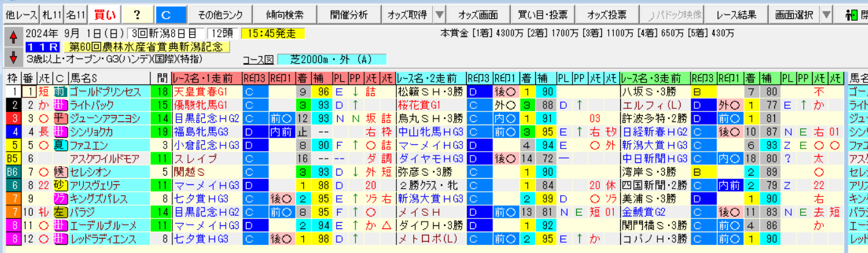
Task: Click the question mark button
Action: coord(136,15)
